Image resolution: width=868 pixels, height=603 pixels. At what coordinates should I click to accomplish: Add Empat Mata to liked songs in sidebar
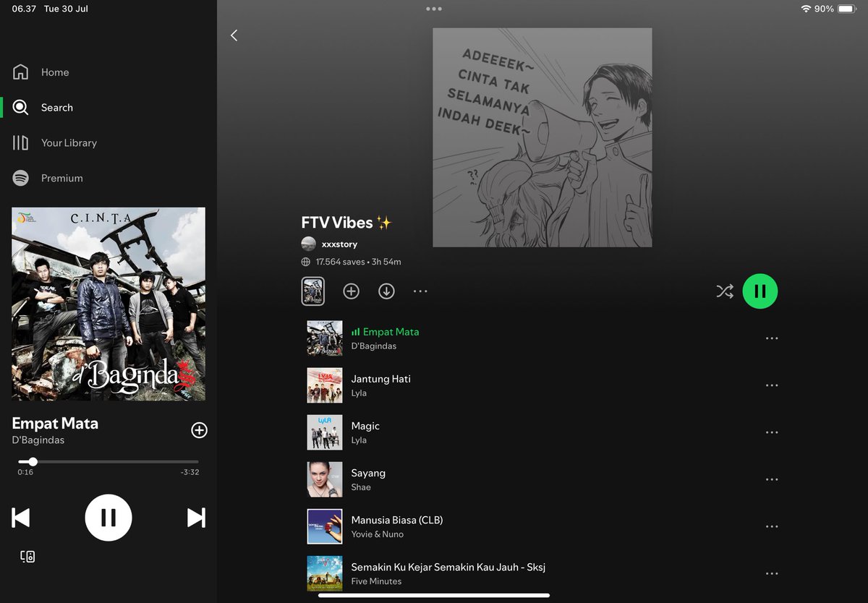(199, 430)
